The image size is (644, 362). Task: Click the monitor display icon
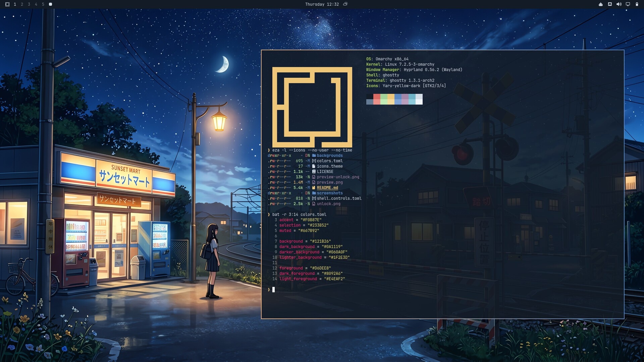click(628, 4)
